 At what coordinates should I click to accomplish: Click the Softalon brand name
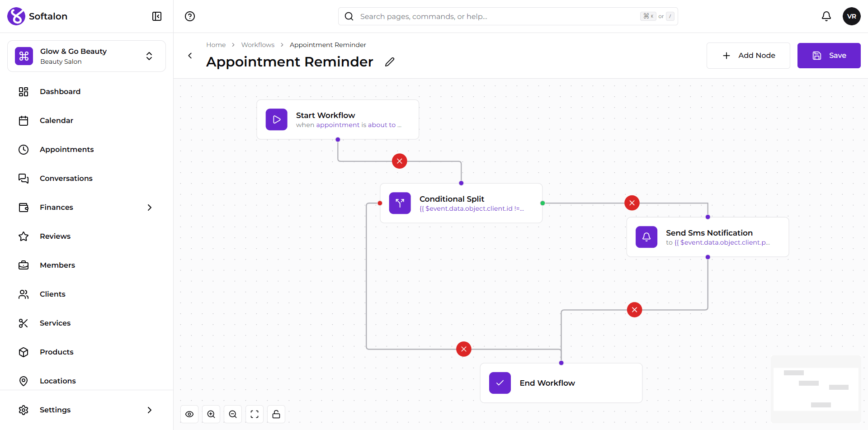coord(48,16)
